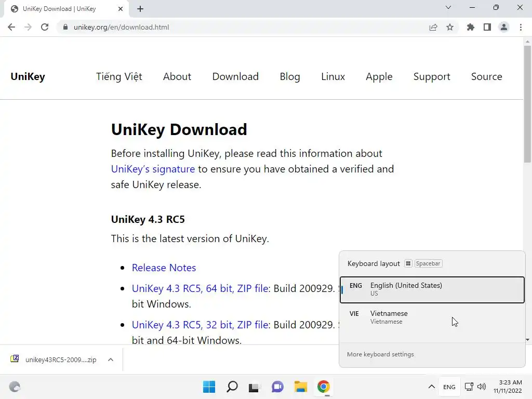
Task: View site info via the lock icon
Action: click(x=65, y=27)
